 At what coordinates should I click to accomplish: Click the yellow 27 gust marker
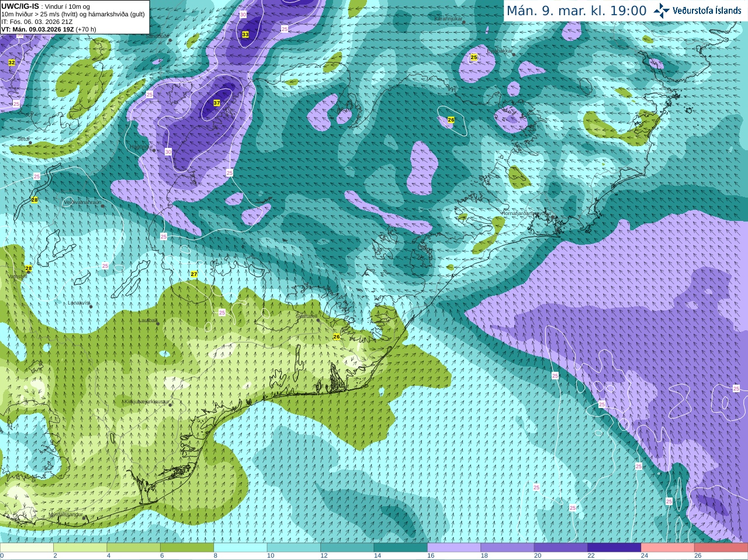pos(194,274)
